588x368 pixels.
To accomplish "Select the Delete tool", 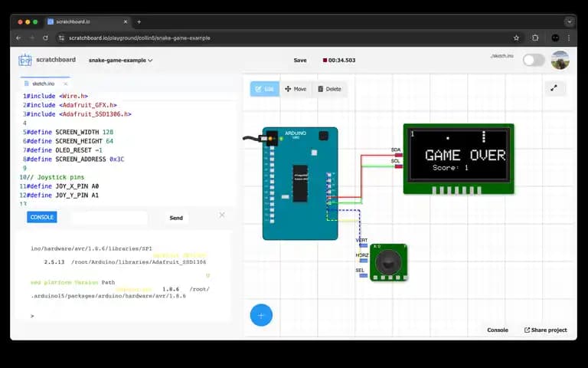I will (x=330, y=89).
